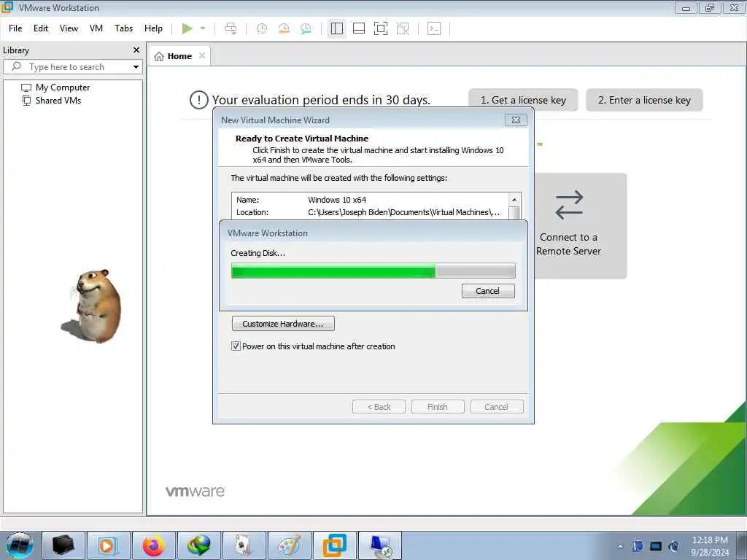Click Enter Full Screen mode icon

(381, 28)
